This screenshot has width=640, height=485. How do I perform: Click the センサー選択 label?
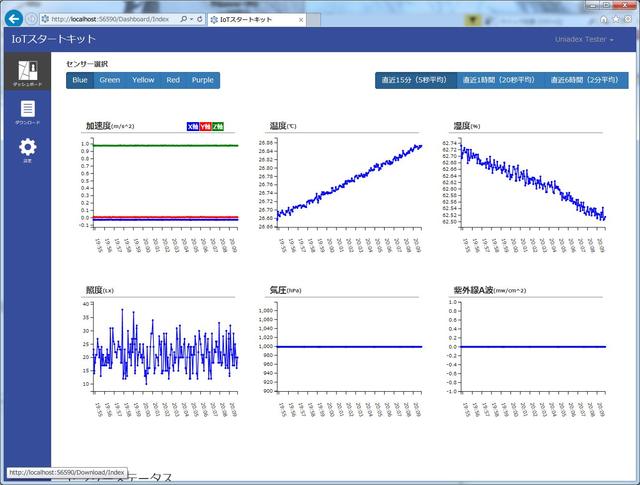point(87,64)
